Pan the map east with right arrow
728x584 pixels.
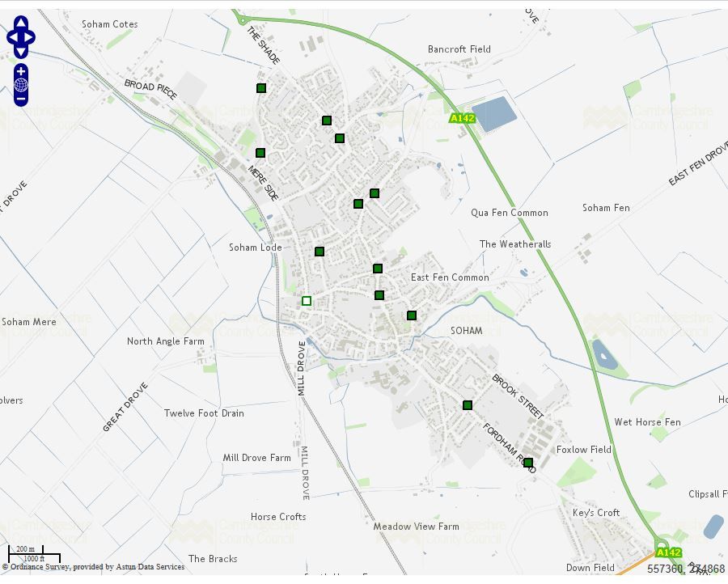29,37
